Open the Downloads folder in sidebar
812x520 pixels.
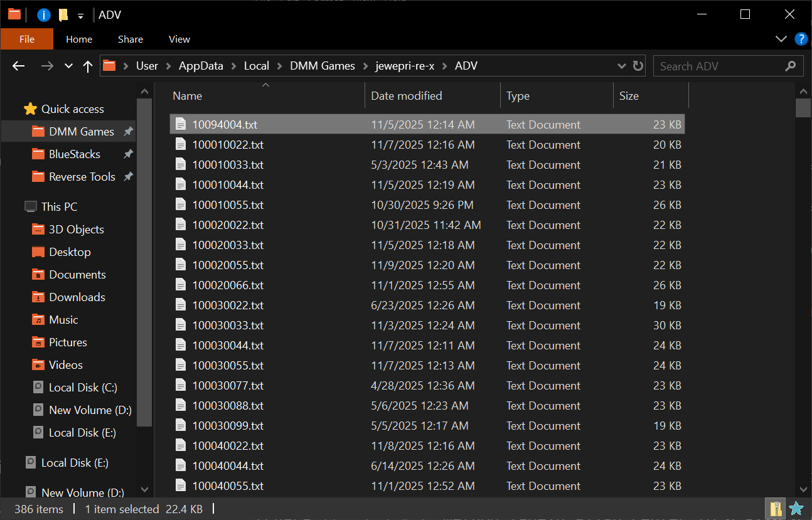(77, 297)
